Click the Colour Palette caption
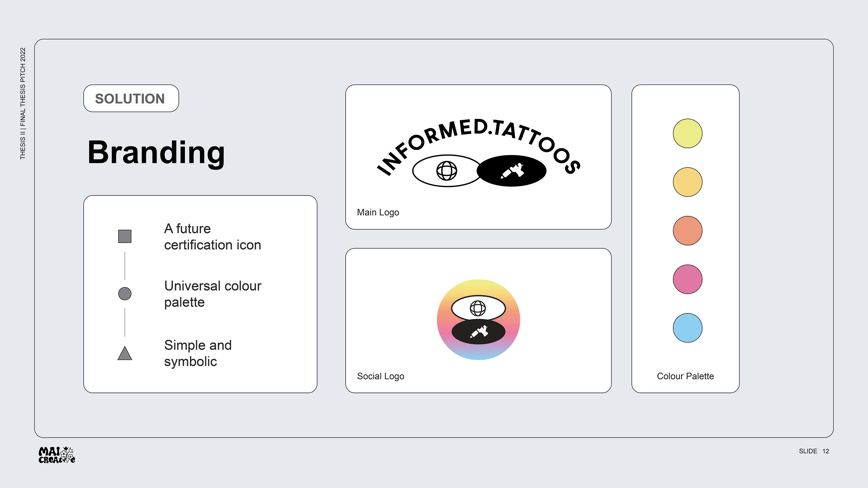868x488 pixels. point(685,376)
